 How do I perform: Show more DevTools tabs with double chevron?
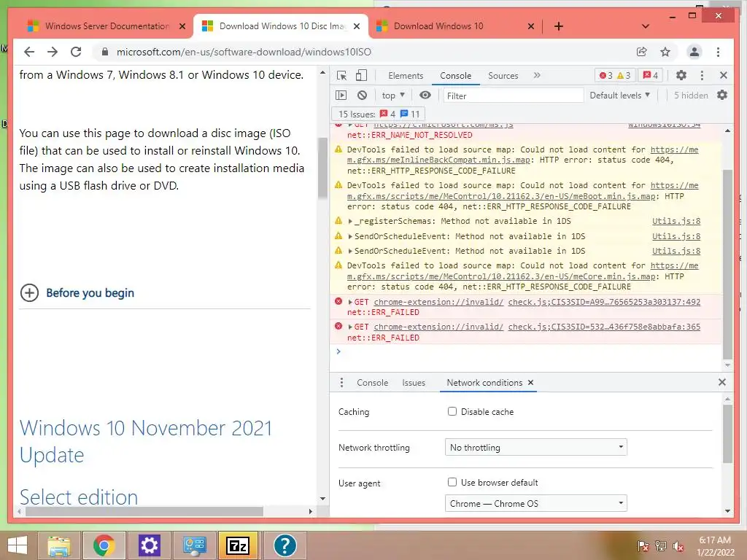click(537, 75)
